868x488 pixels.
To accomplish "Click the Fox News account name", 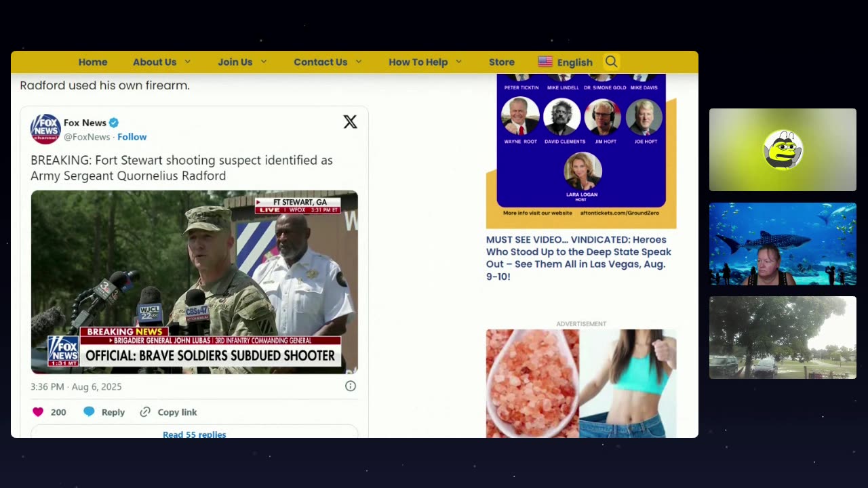I will tap(85, 123).
